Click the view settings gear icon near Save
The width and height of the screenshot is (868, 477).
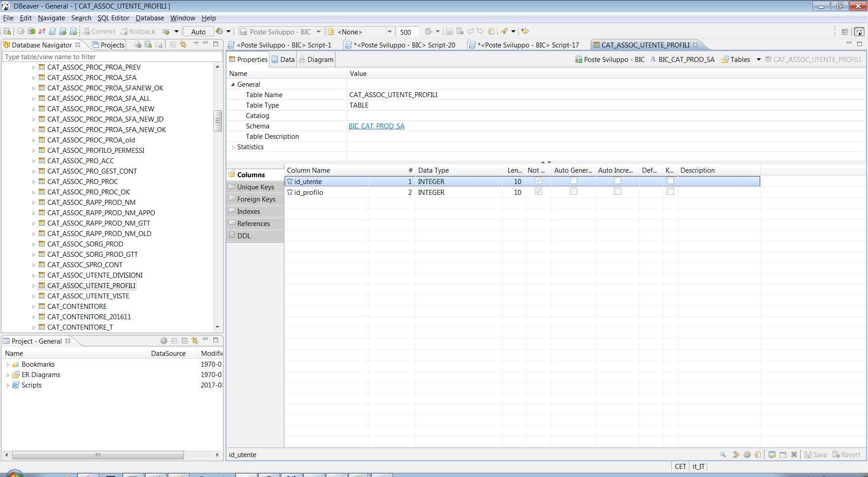746,454
